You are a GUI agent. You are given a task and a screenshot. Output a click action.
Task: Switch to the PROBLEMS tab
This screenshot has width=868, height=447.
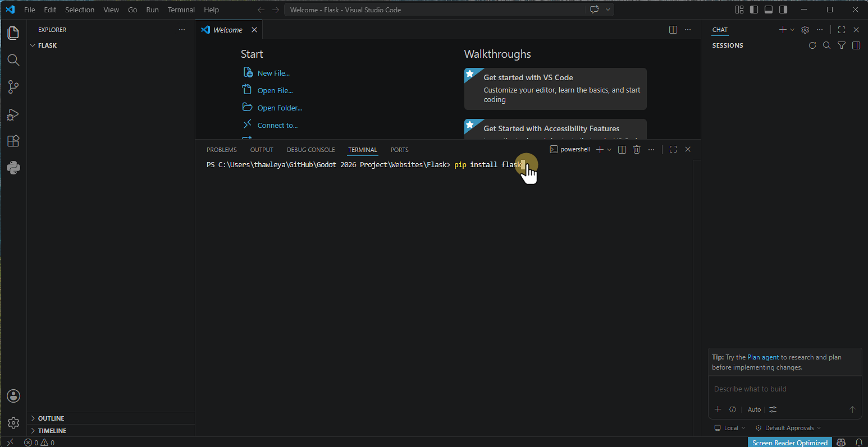[x=222, y=150]
